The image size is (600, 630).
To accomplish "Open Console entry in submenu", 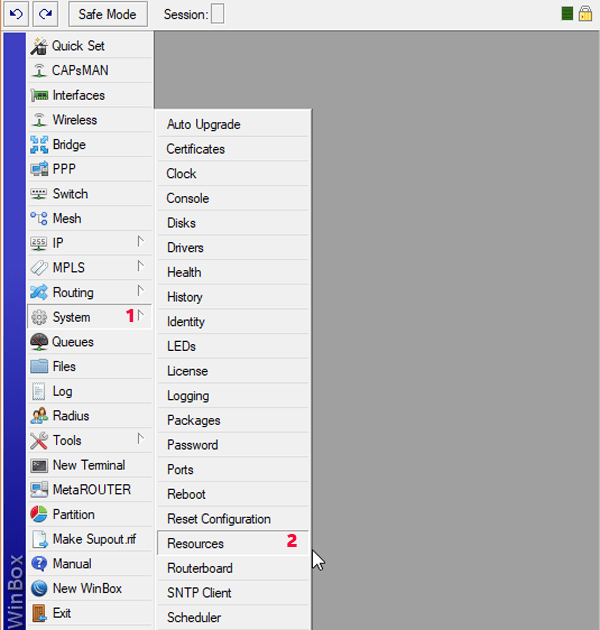I will 233,198.
